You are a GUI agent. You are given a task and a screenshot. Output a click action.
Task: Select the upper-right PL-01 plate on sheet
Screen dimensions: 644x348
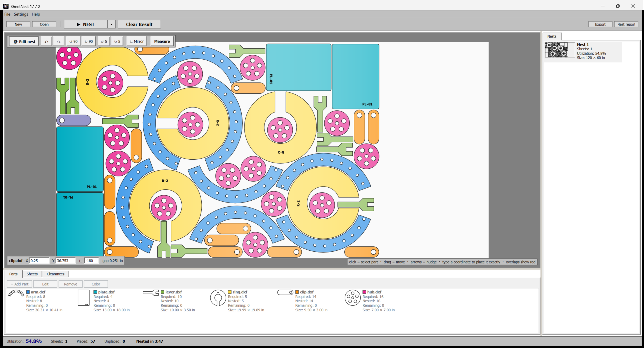tap(356, 77)
